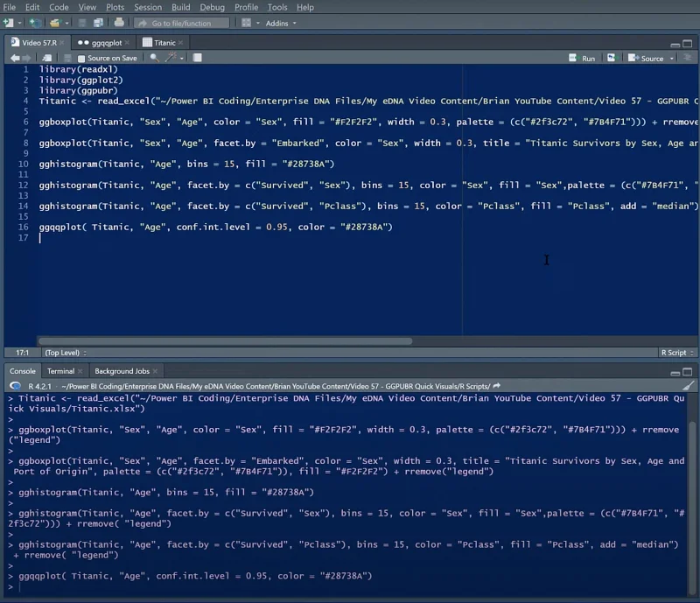Click the console vertical scrollbar
Screen dimensions: 700x603
[x=691, y=507]
